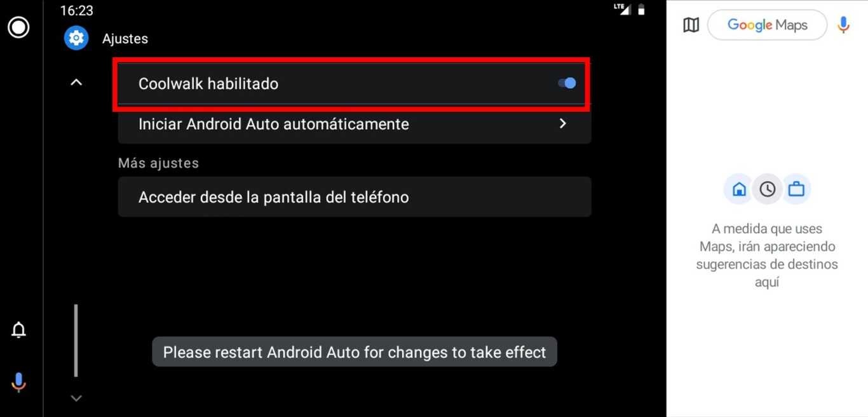This screenshot has width=868, height=417.
Task: Click the Google Maps search pill
Action: coord(767,25)
